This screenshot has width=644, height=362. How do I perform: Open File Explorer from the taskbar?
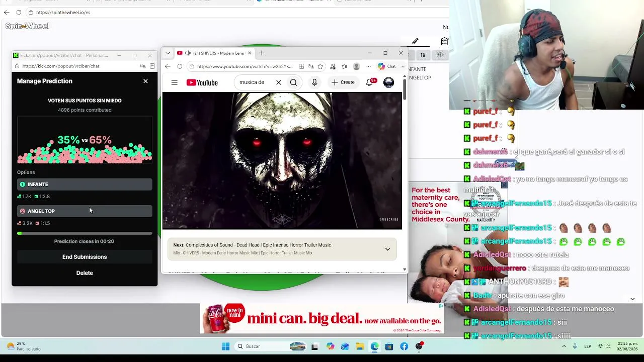click(360, 346)
